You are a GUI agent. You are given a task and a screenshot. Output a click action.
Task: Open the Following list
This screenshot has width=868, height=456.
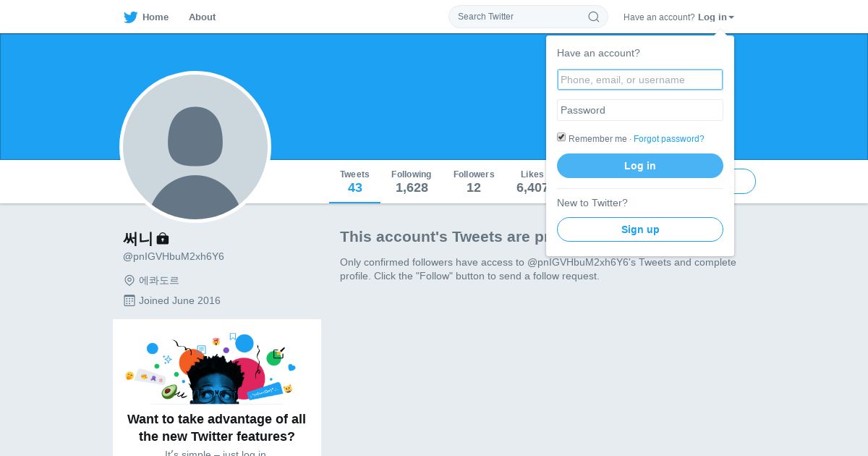tap(411, 182)
